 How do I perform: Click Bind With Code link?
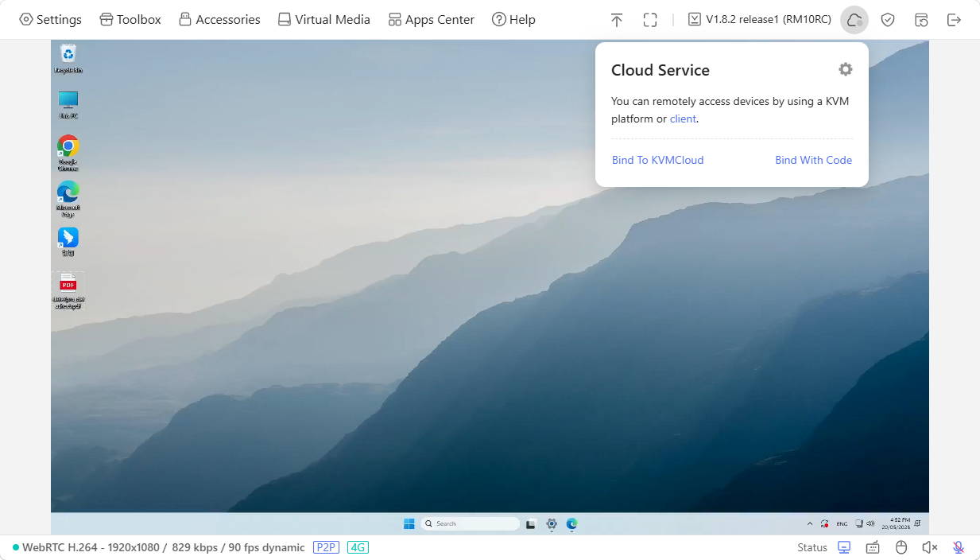click(x=814, y=160)
